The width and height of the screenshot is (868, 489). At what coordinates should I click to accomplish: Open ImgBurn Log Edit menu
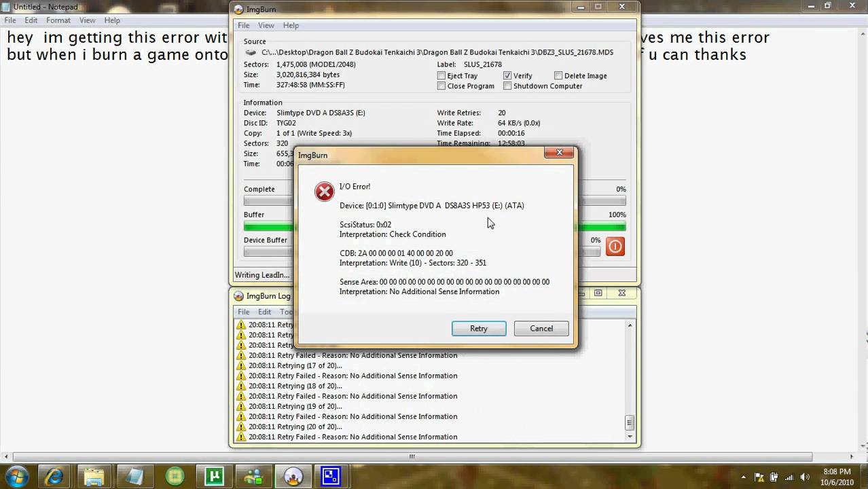point(264,312)
